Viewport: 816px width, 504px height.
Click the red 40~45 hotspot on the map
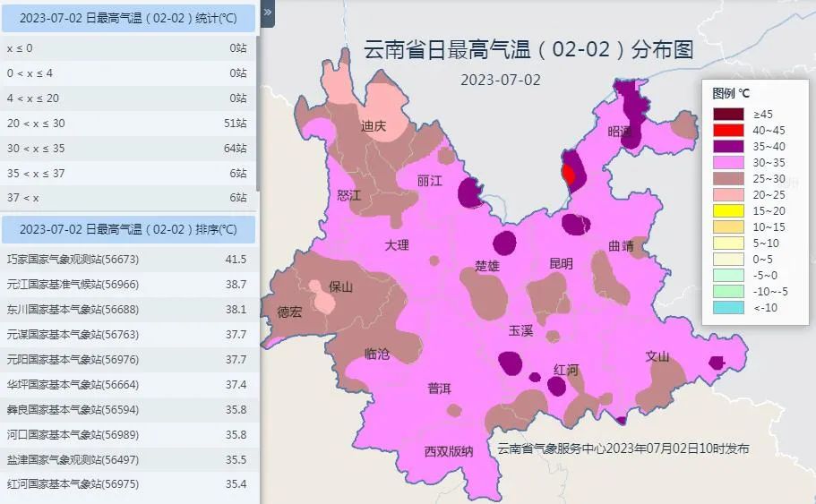click(x=568, y=175)
